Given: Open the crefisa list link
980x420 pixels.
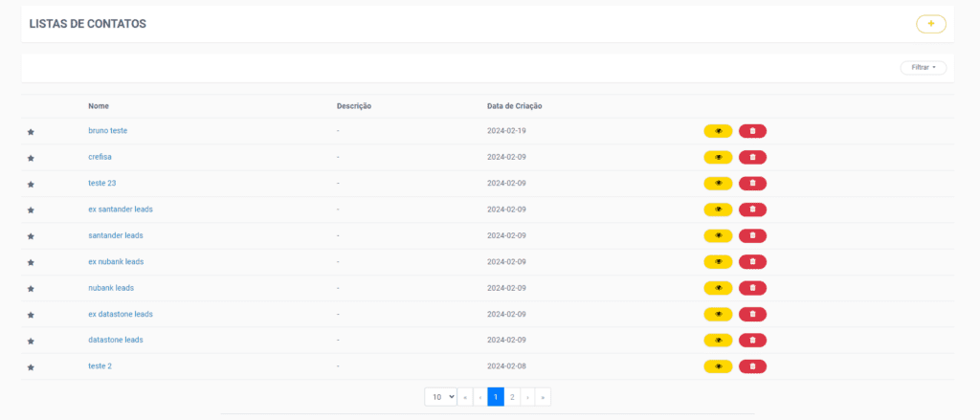Looking at the screenshot, I should pyautogui.click(x=100, y=157).
